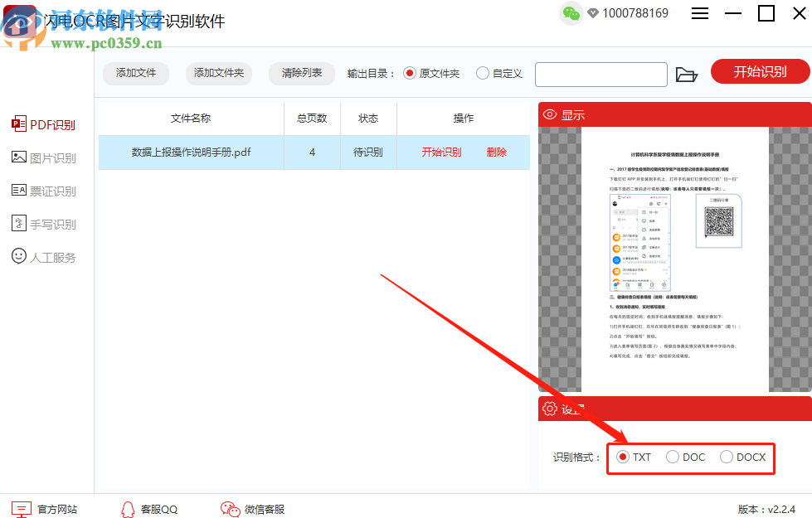Select TXT as the output format

pyautogui.click(x=624, y=457)
